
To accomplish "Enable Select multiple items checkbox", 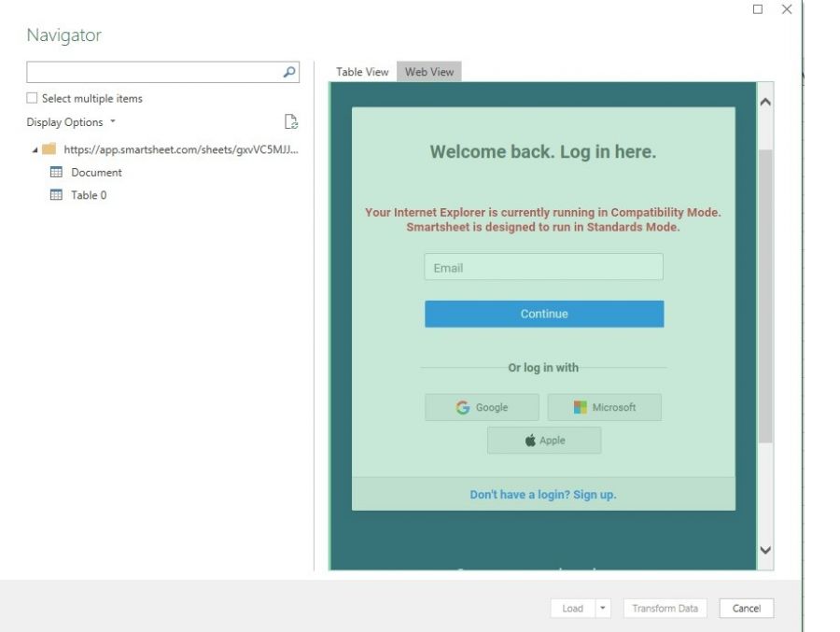I will [x=32, y=98].
